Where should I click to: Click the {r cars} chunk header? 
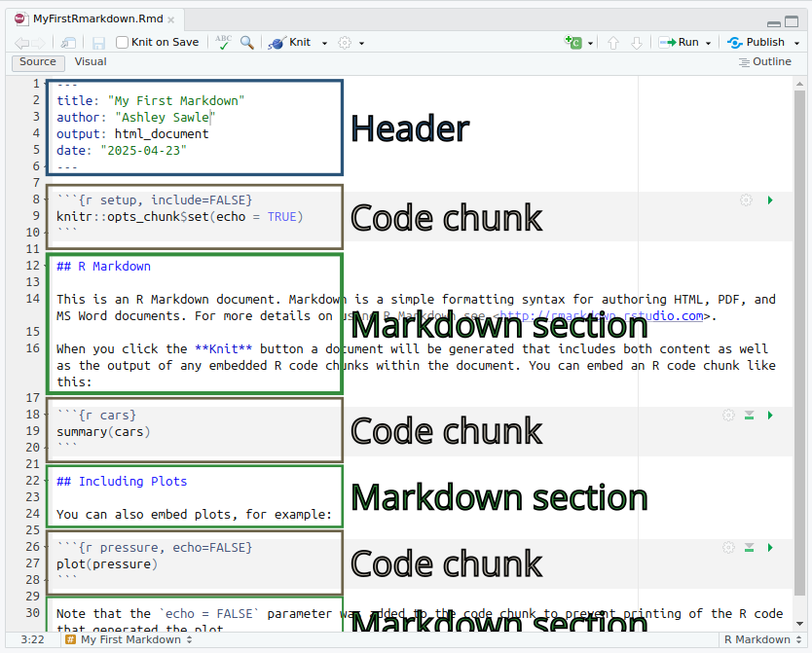point(96,415)
